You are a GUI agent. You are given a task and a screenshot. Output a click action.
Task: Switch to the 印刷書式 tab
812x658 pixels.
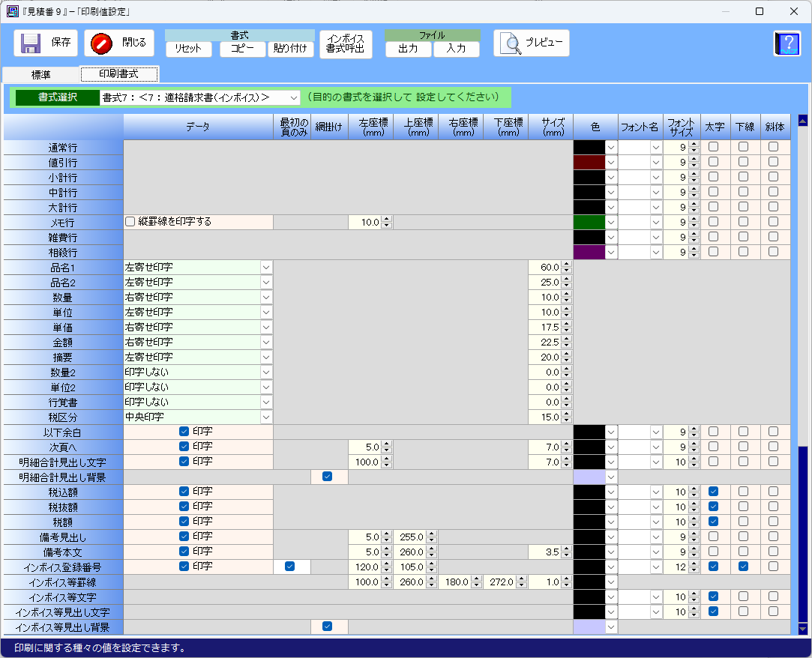coord(119,74)
